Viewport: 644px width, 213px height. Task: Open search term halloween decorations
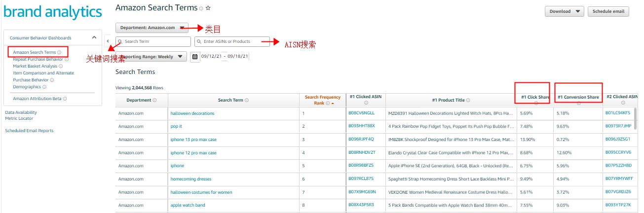pos(192,113)
